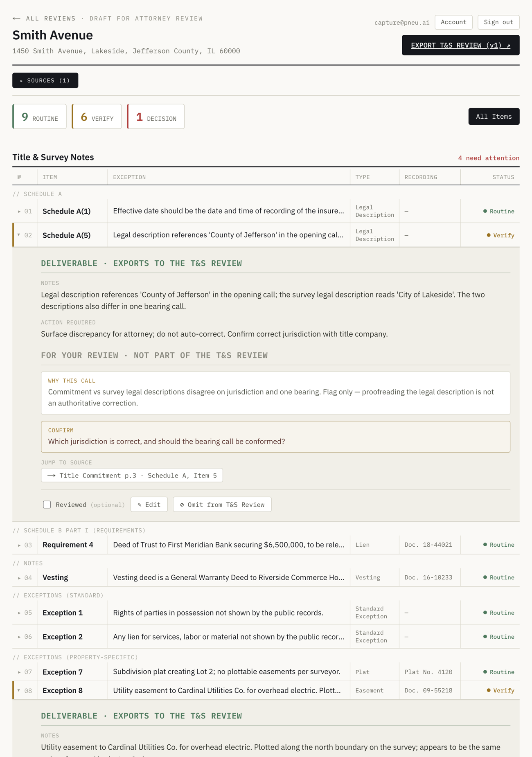The width and height of the screenshot is (532, 757).
Task: Export the T&S Review v1
Action: (x=460, y=45)
